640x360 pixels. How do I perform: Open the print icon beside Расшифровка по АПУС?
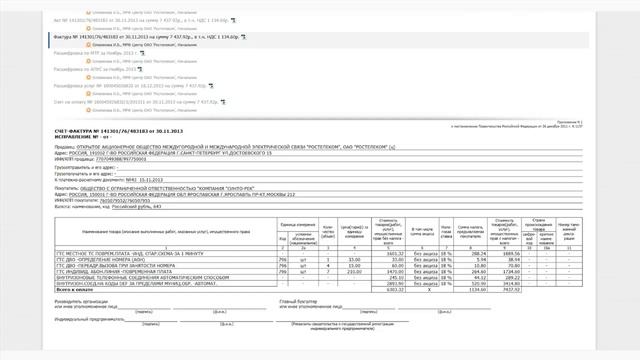pyautogui.click(x=140, y=69)
